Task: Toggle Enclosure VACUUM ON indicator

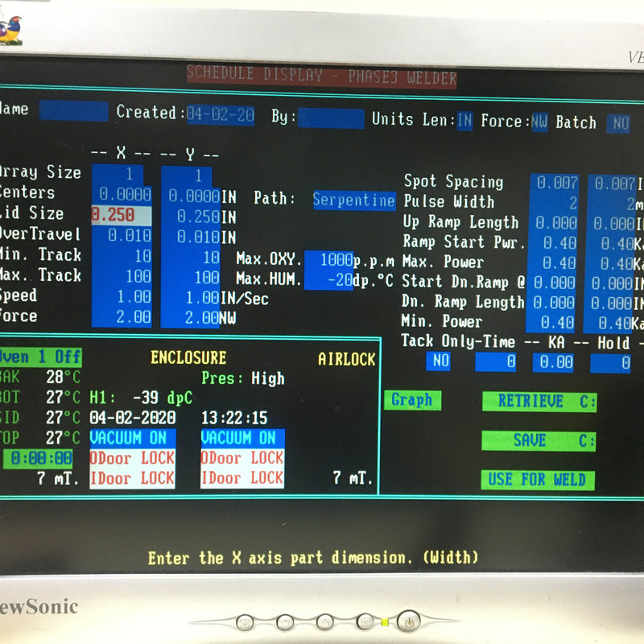Action: pyautogui.click(x=133, y=439)
